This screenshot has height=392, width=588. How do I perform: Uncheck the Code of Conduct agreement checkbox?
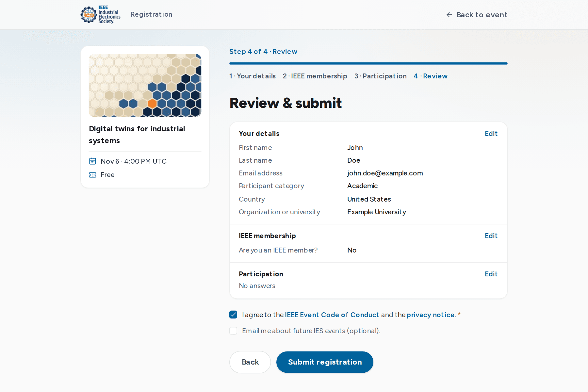click(233, 315)
